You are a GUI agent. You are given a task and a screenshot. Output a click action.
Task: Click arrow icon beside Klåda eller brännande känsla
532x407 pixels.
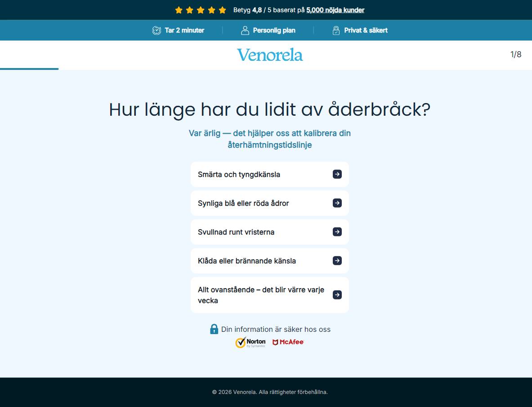(x=337, y=261)
